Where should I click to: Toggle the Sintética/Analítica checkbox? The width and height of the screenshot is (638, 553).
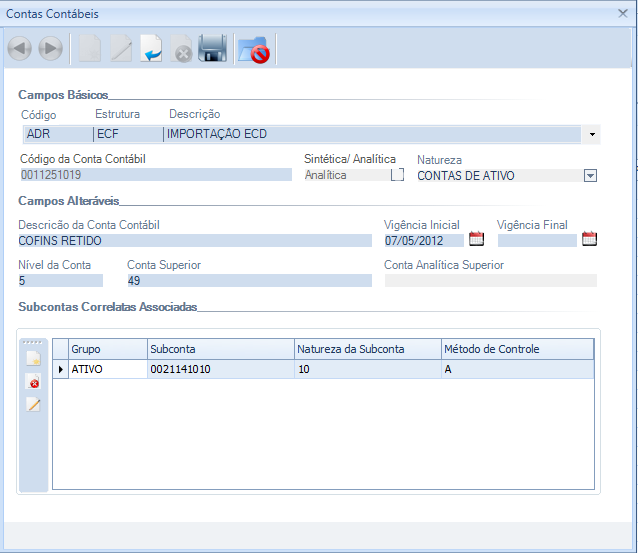tap(397, 175)
